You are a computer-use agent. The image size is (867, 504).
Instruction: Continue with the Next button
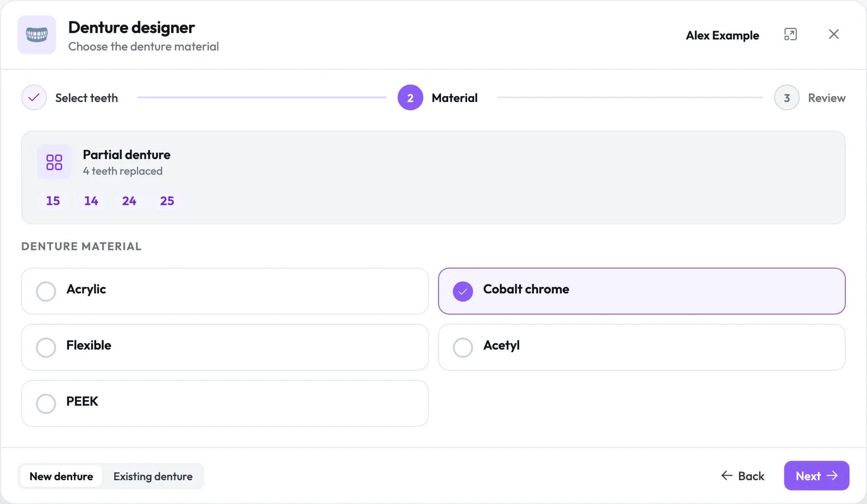[816, 476]
